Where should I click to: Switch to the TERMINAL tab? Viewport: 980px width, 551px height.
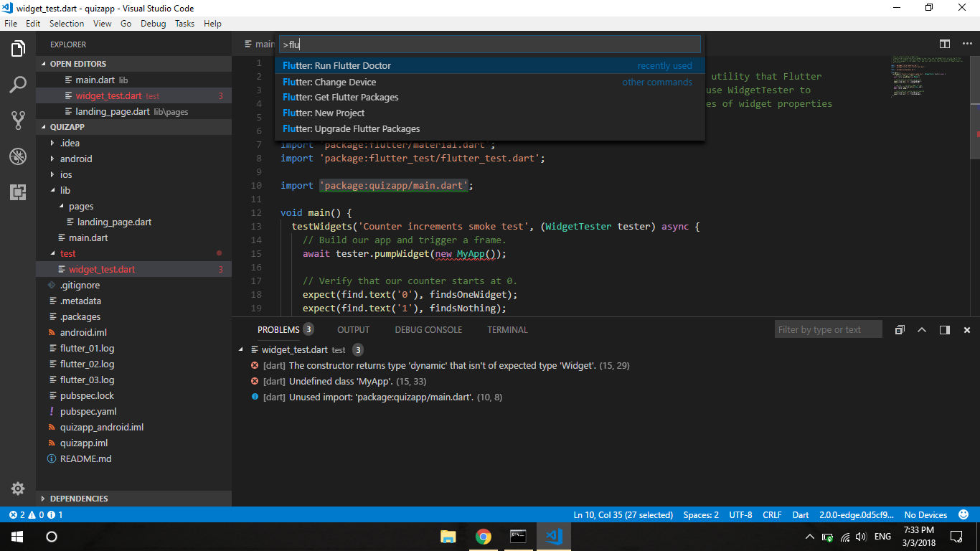[507, 329]
